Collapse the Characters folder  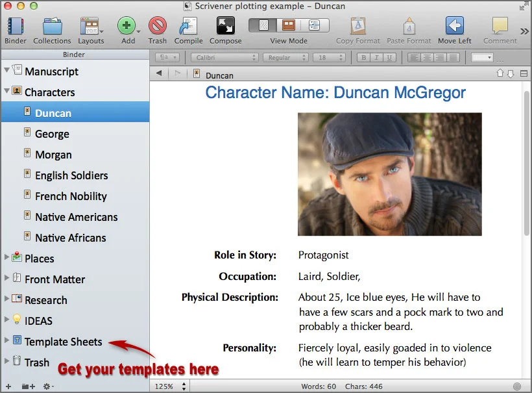point(6,91)
